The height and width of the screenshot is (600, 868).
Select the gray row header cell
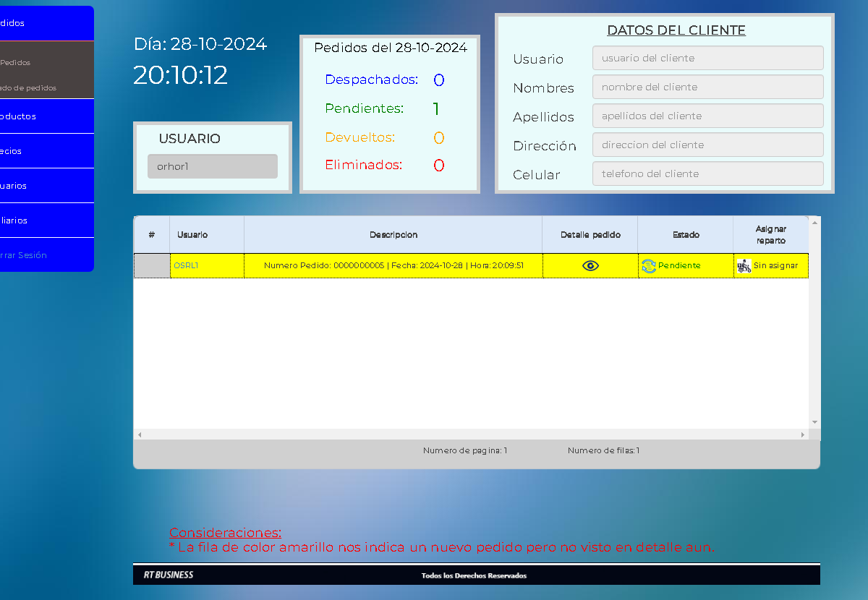(x=152, y=266)
